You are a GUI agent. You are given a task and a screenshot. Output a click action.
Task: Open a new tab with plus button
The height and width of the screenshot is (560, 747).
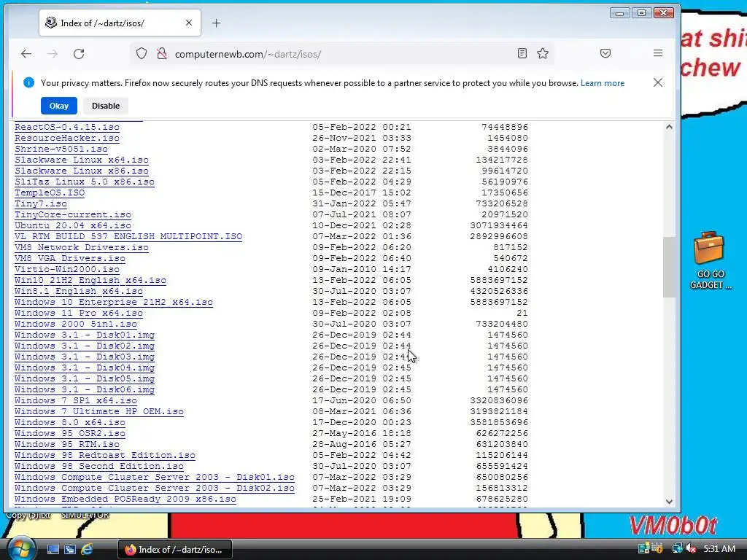(216, 23)
